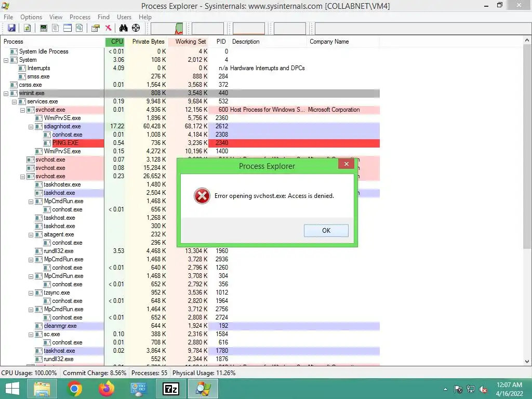Collapse MpCmdRun.exe PID 2756 node

[x=31, y=310]
